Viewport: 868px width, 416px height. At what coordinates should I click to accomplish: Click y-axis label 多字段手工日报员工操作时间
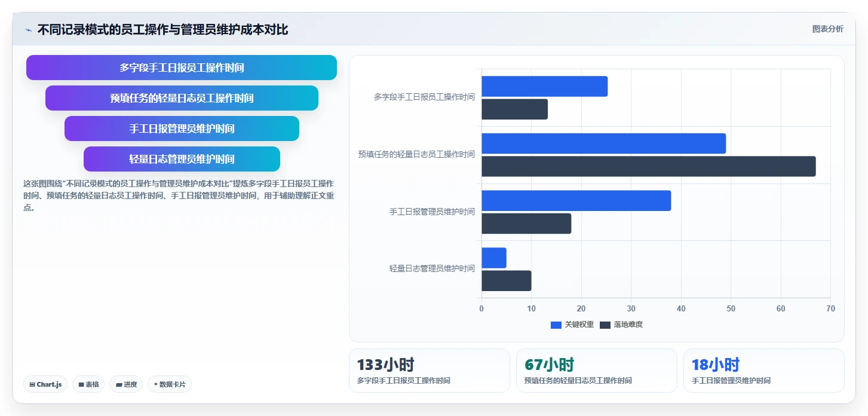coord(424,97)
